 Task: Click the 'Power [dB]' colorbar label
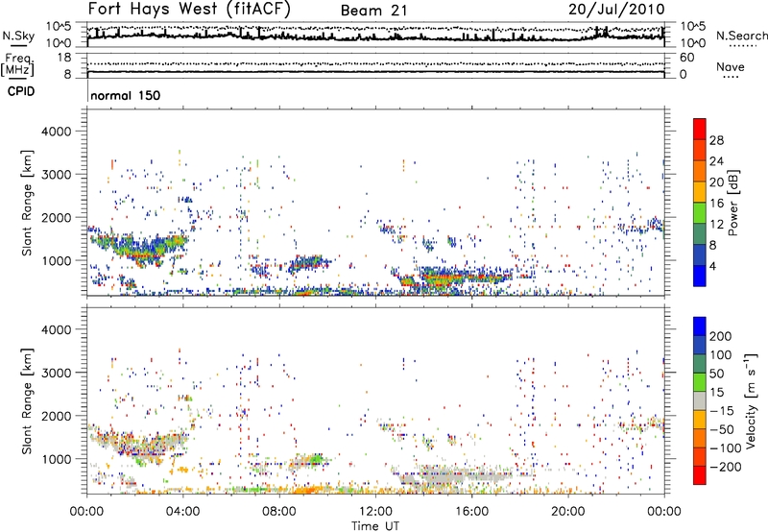point(732,203)
